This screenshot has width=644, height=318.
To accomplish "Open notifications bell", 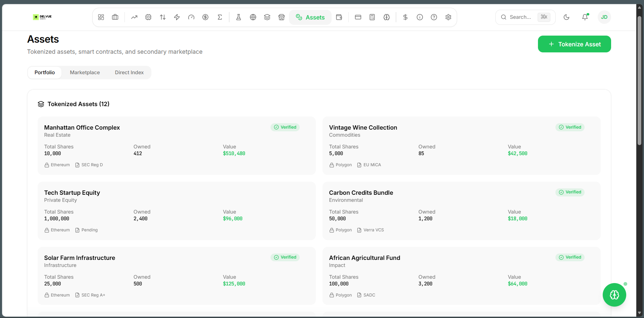I will [x=585, y=17].
